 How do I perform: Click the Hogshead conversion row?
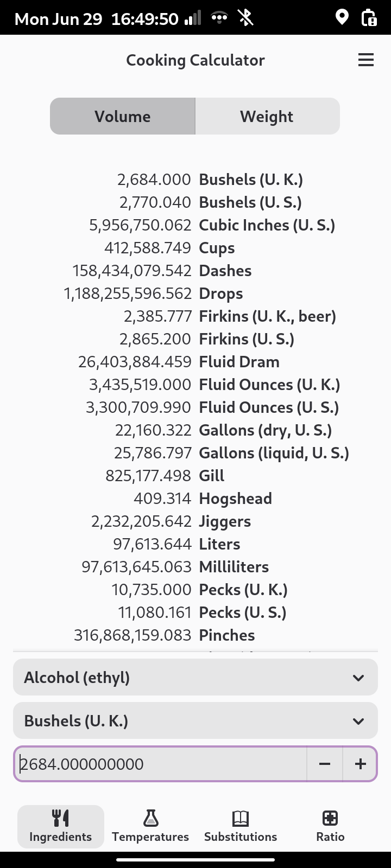(x=195, y=499)
